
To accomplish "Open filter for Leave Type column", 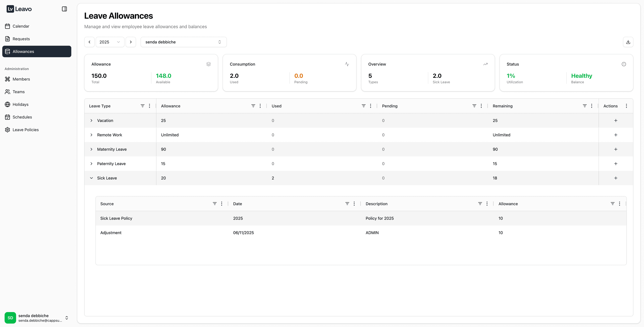I will 143,106.
